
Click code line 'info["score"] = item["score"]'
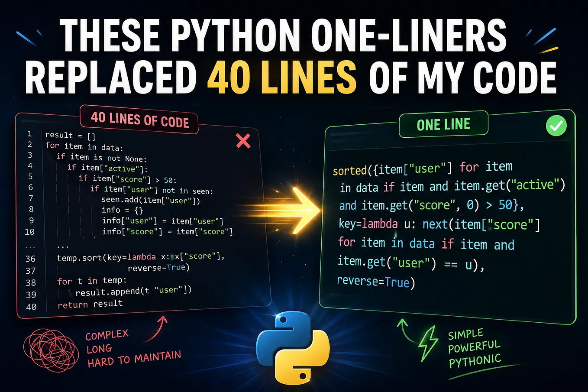pos(168,232)
